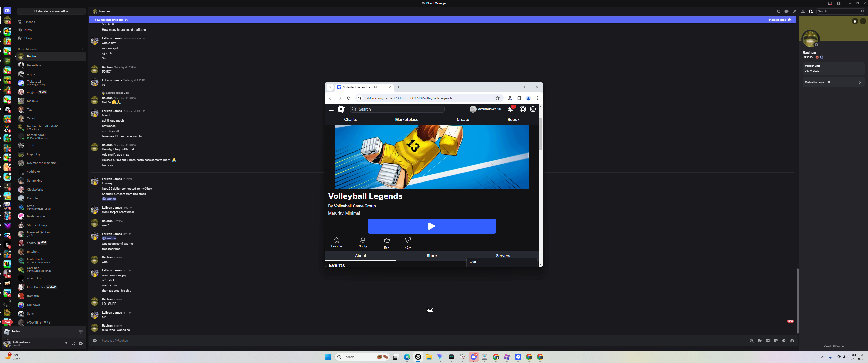Open the Marketplace tab on Roblox

click(407, 119)
